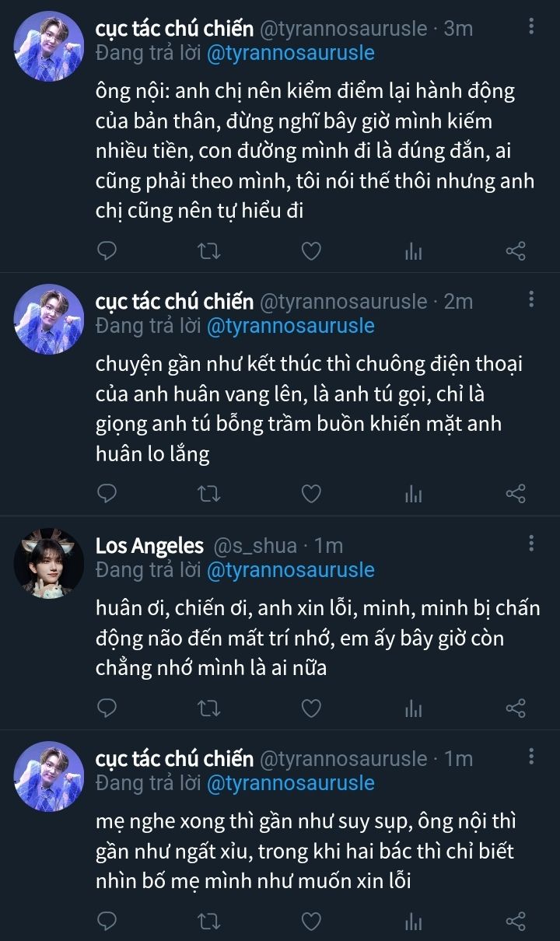Retweet the "ông nội: anh chị" tweet
The image size is (560, 941).
[x=209, y=250]
